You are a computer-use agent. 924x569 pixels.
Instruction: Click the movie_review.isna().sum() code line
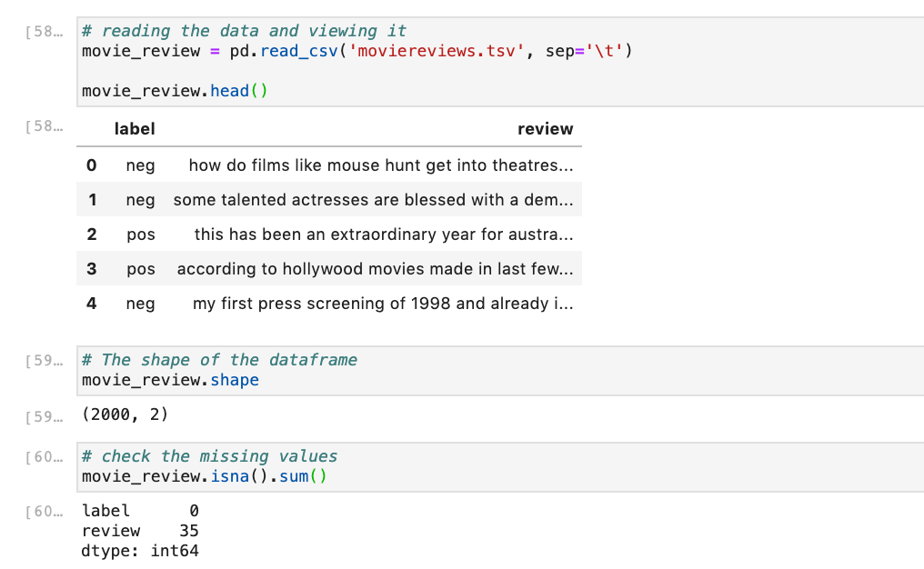(x=204, y=476)
